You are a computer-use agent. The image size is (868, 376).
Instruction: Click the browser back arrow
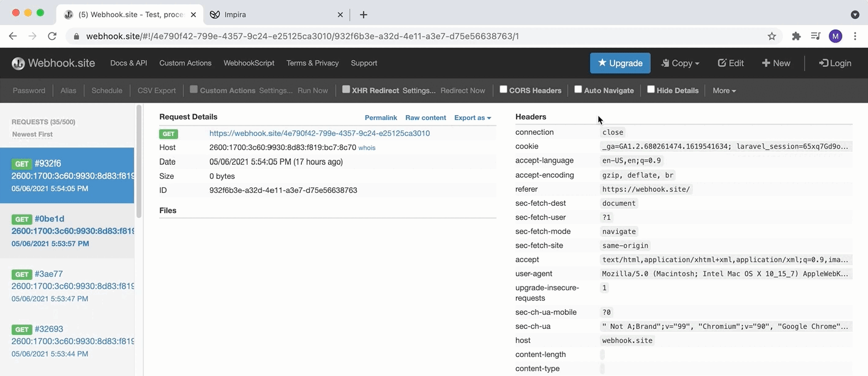[x=13, y=36]
